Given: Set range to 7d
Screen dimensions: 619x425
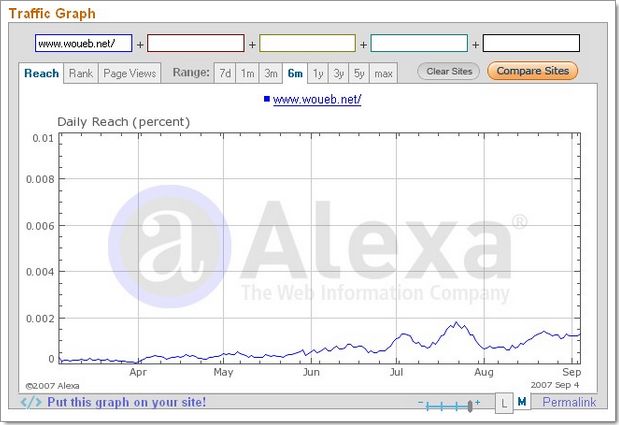Looking at the screenshot, I should point(225,73).
